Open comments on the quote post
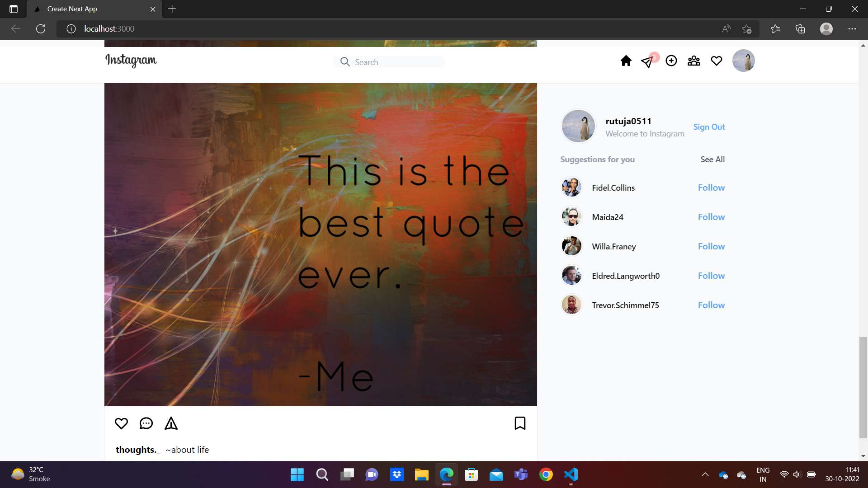 (x=146, y=423)
